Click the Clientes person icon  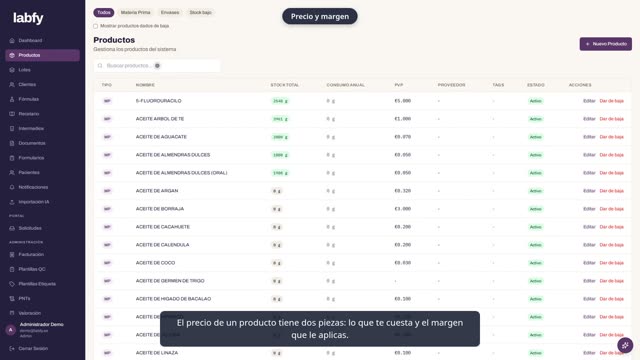coord(12,84)
